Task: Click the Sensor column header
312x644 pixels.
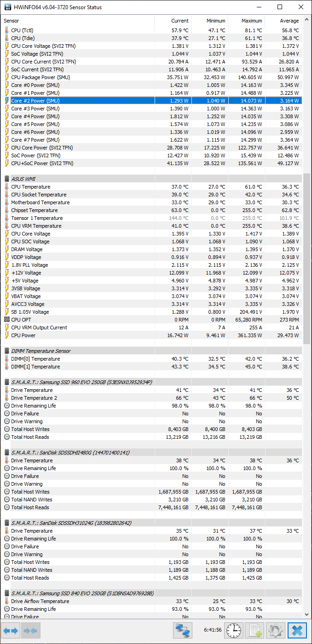Action: coord(78,21)
